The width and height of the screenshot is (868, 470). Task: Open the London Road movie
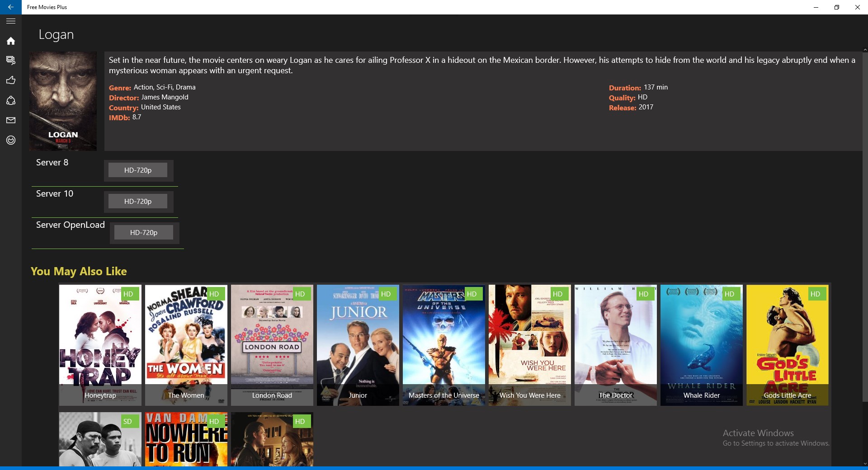272,345
